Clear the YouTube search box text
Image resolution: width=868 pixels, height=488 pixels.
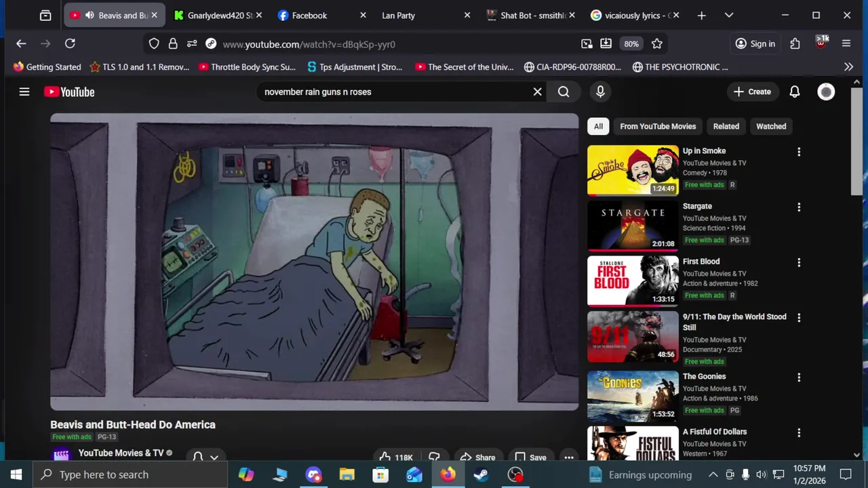point(537,91)
